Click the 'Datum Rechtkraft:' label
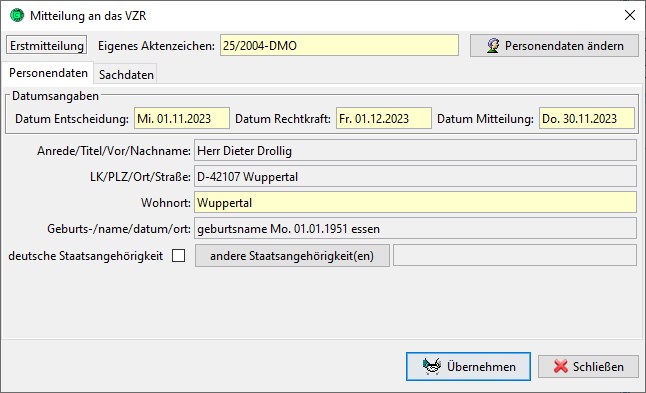The image size is (646, 393). click(283, 119)
